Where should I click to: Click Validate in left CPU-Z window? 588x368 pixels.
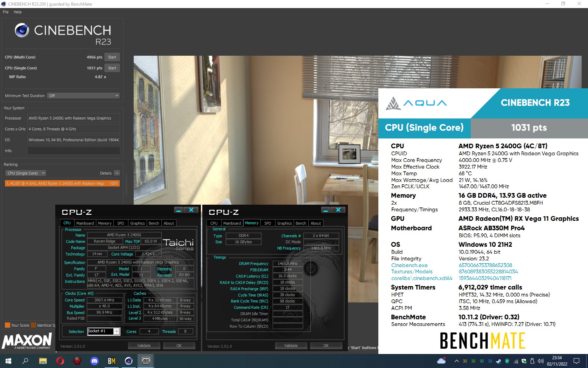pos(144,346)
